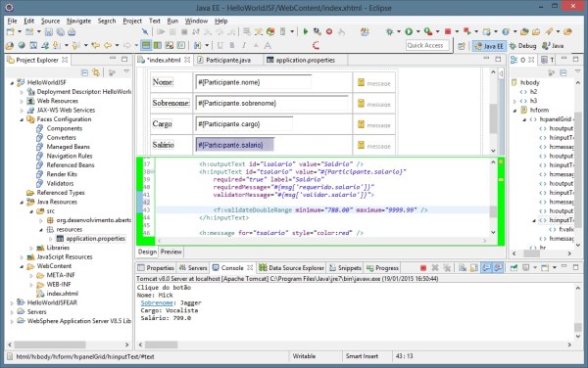Screen dimensions: 588x368
Task: Open the Run launch dropdown arrow
Action: (417, 32)
